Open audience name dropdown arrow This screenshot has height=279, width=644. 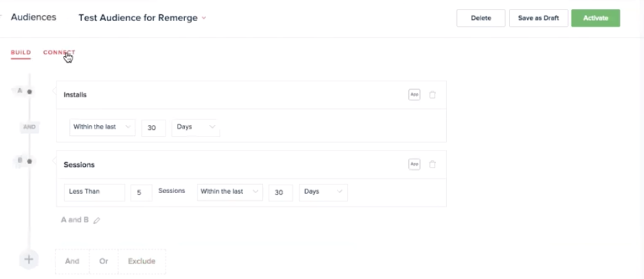[204, 18]
